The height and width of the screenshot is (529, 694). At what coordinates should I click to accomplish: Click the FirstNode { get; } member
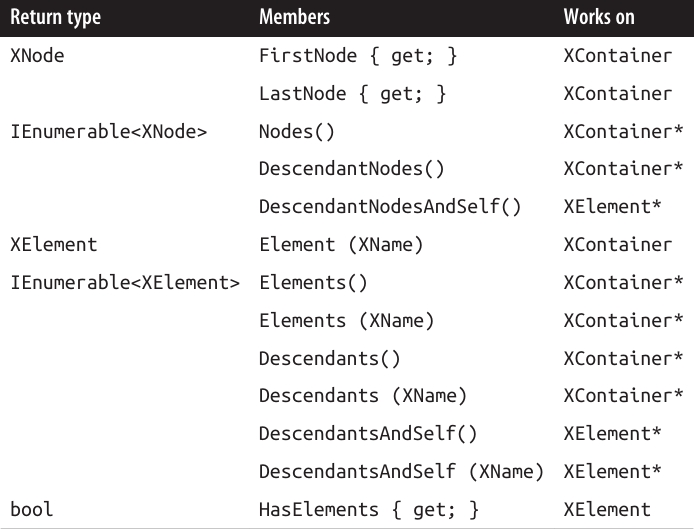357,56
